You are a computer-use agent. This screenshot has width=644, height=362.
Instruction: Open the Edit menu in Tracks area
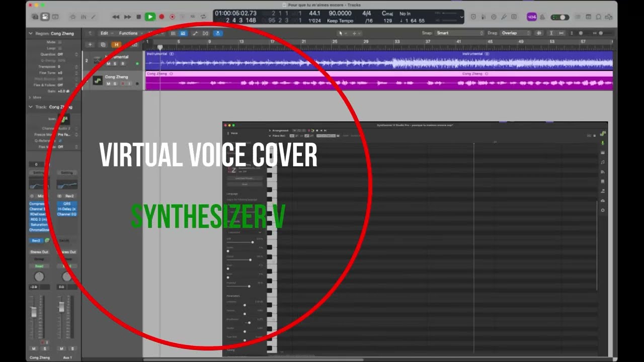106,33
